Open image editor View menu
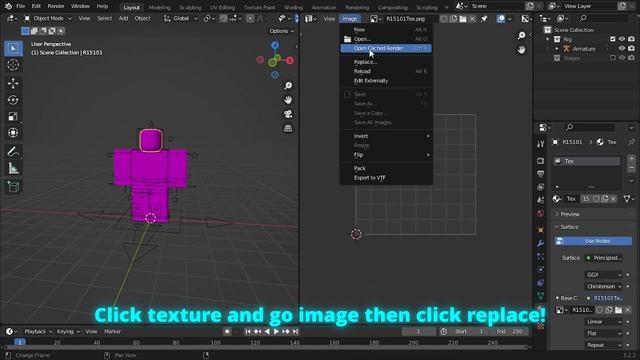 tap(329, 19)
